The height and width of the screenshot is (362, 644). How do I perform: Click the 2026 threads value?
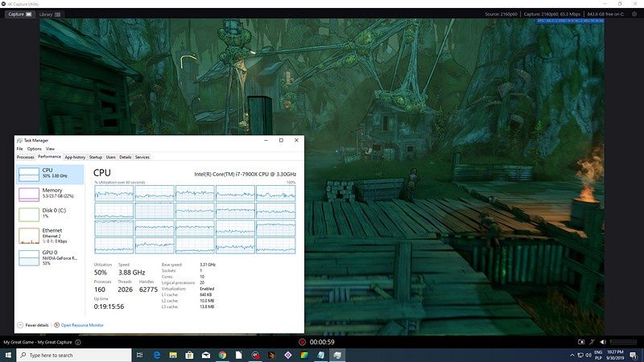125,290
